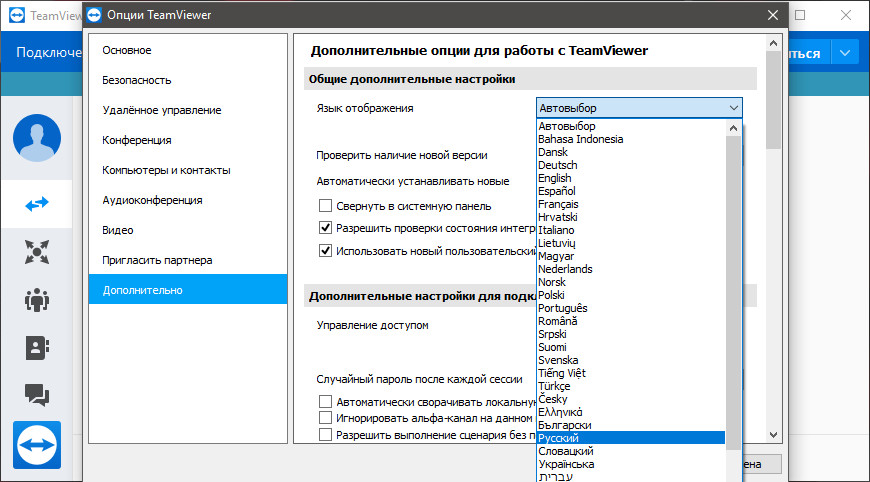
Task: Open the 'Основное' settings section
Action: point(188,50)
